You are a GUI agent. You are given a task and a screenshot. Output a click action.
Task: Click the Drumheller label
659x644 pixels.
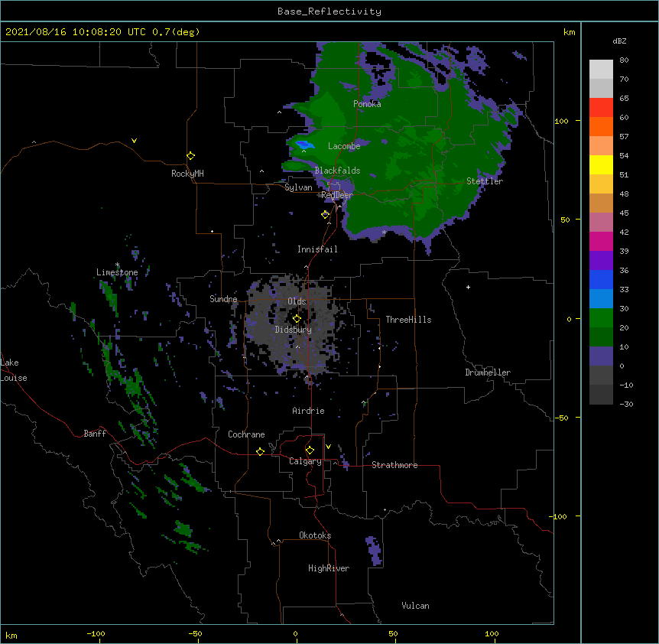pyautogui.click(x=488, y=372)
